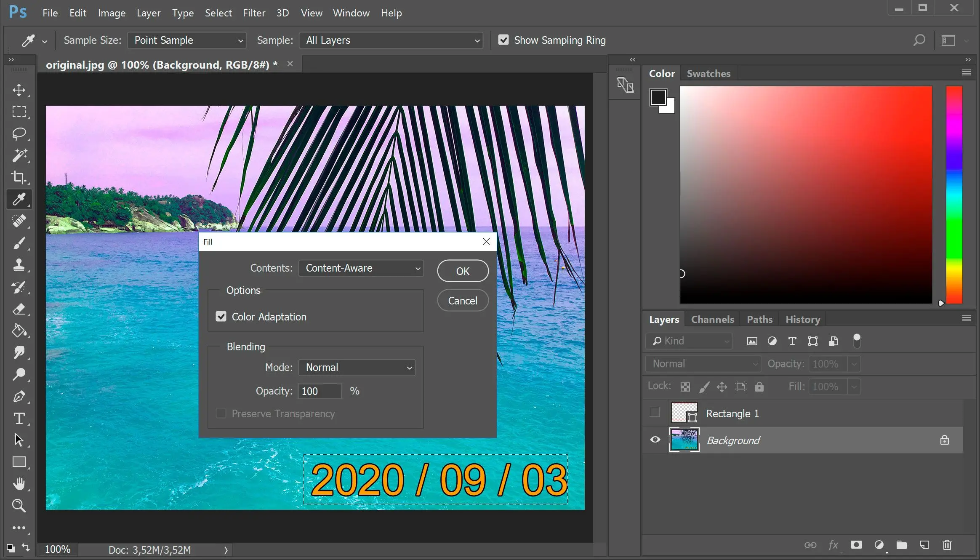Click the Opacity input field
The width and height of the screenshot is (980, 560).
pos(319,391)
